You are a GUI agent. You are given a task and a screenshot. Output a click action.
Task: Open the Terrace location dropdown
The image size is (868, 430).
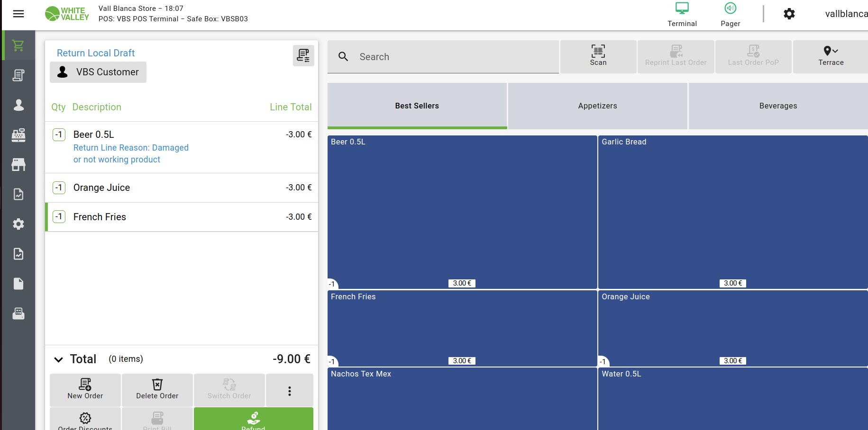tap(831, 56)
